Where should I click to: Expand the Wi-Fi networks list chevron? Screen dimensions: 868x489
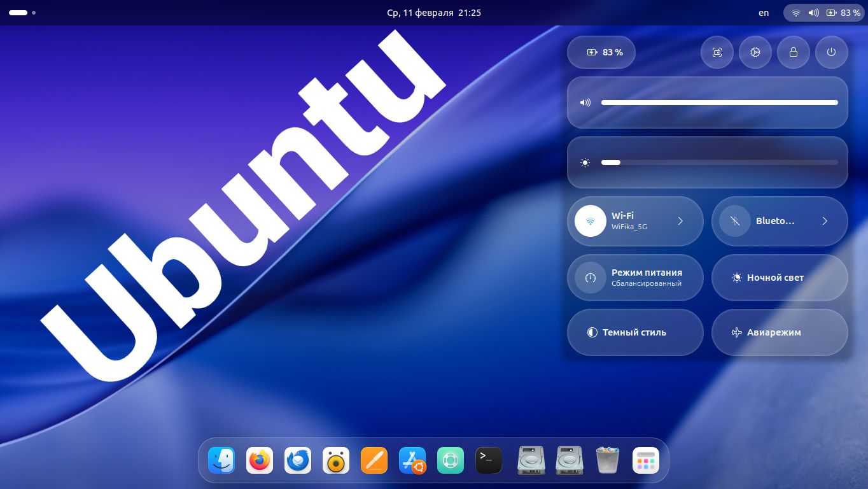[680, 221]
